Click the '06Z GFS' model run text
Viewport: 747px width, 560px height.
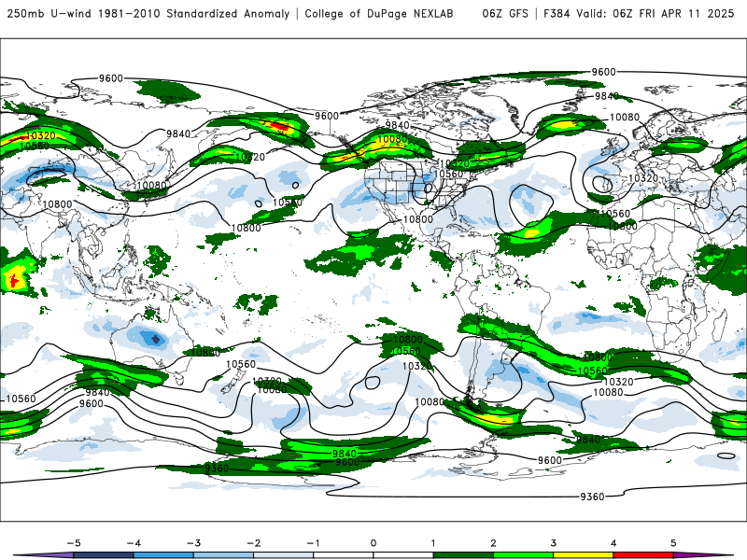coord(505,14)
